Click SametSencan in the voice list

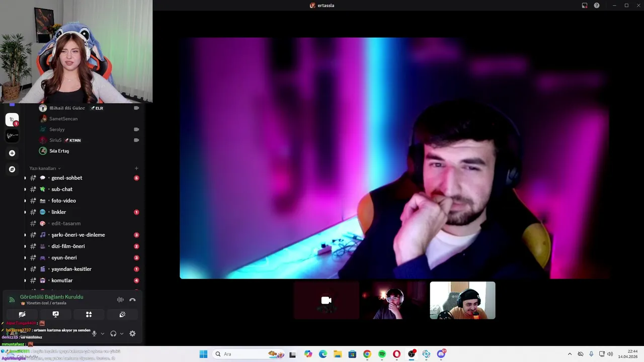pyautogui.click(x=63, y=119)
